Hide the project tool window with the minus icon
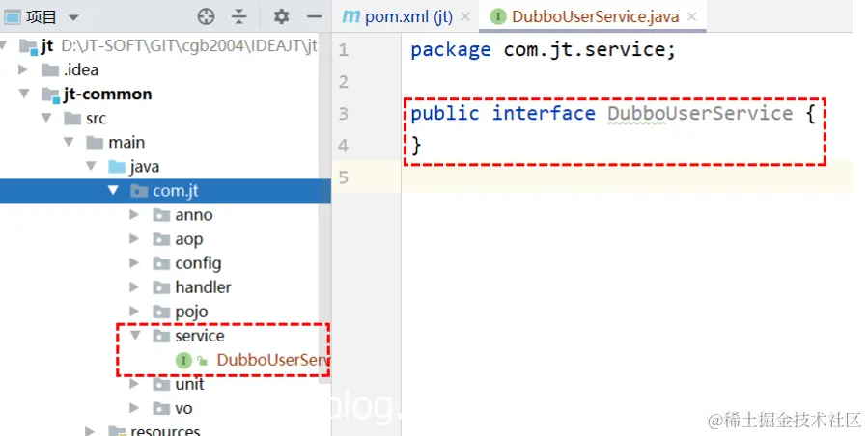This screenshot has height=436, width=868. tap(314, 17)
